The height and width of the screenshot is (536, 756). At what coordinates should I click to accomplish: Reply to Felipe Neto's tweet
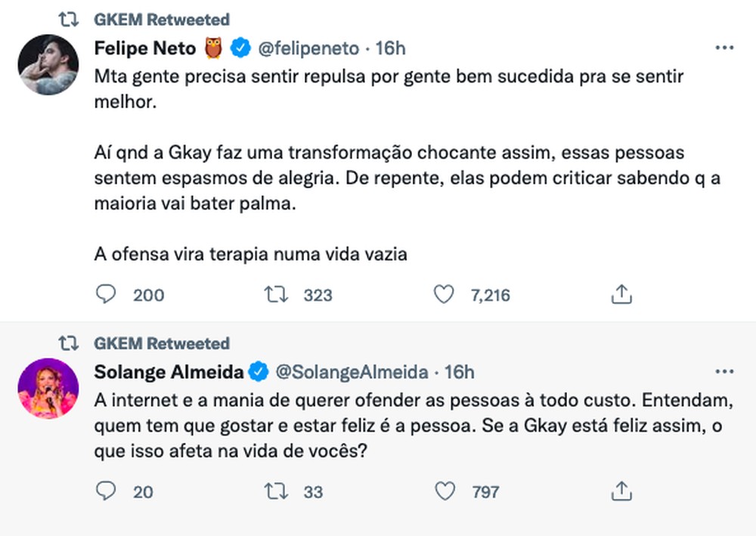tap(107, 295)
